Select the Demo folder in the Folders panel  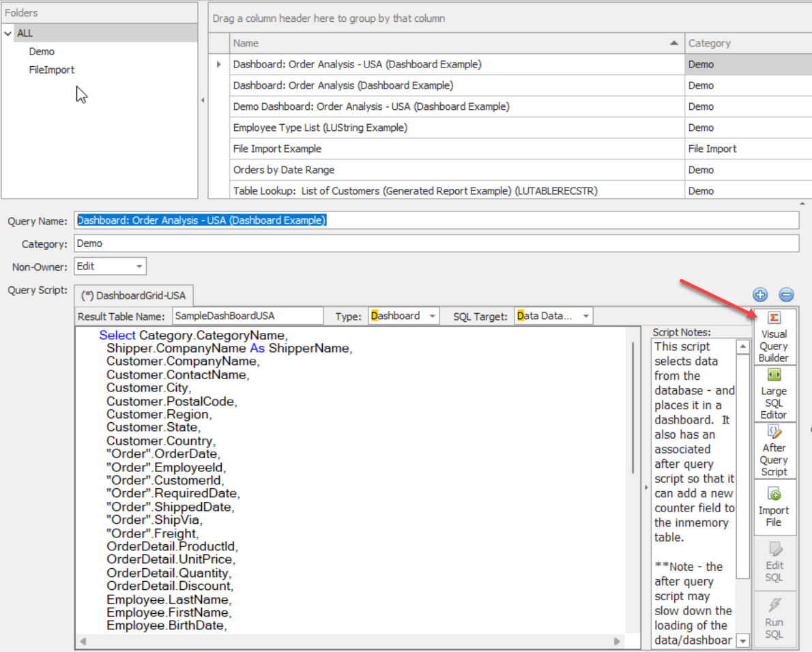click(41, 51)
